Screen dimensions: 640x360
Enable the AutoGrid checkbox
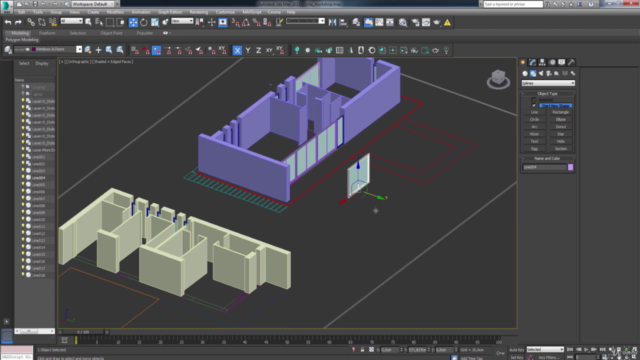click(x=533, y=100)
